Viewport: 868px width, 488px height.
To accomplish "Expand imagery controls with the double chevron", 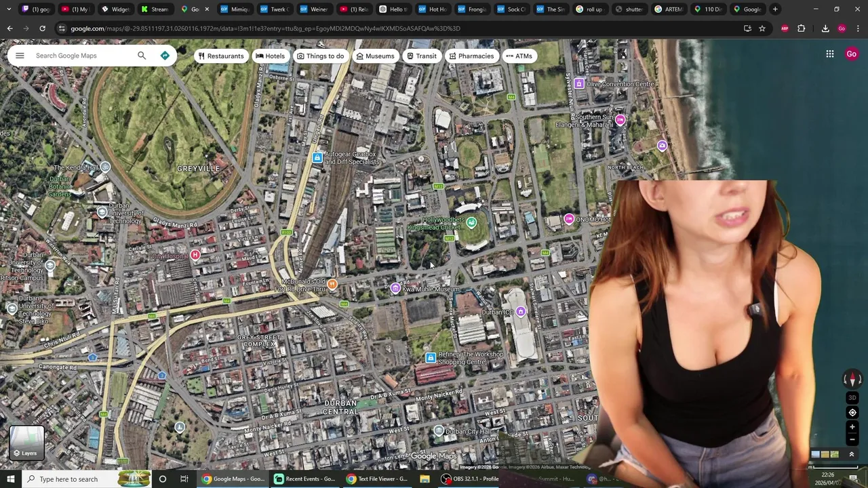I will (x=852, y=454).
